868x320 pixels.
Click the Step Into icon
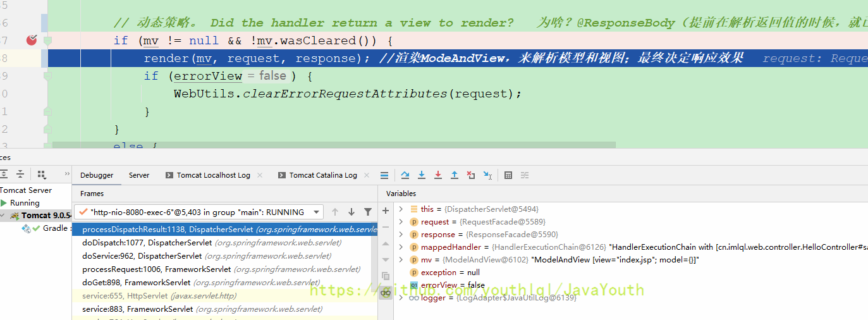coord(422,175)
